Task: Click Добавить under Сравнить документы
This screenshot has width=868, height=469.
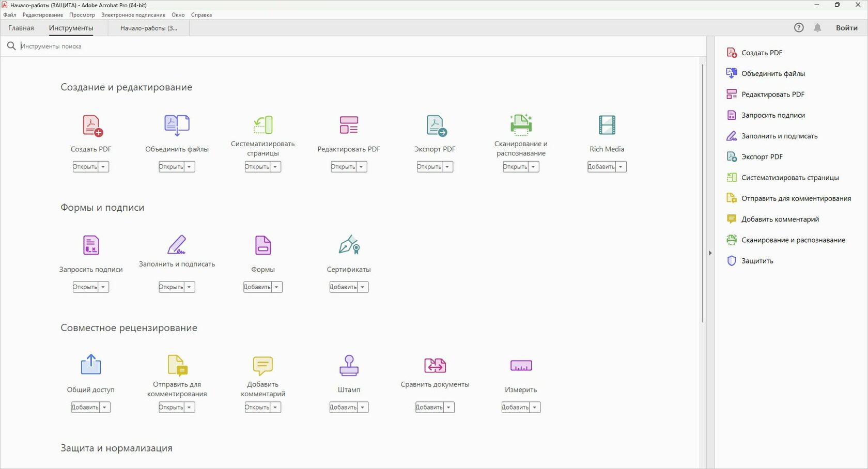Action: click(429, 408)
